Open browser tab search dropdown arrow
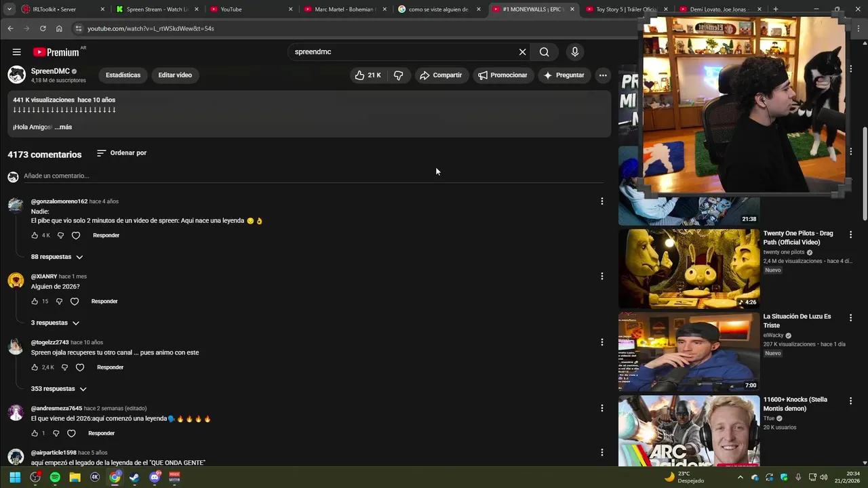 (9, 9)
